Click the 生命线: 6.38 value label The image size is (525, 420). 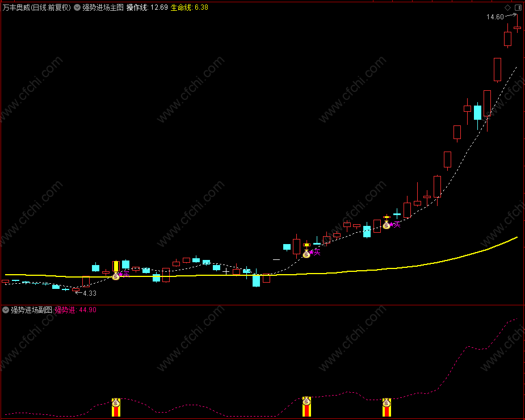coord(189,7)
